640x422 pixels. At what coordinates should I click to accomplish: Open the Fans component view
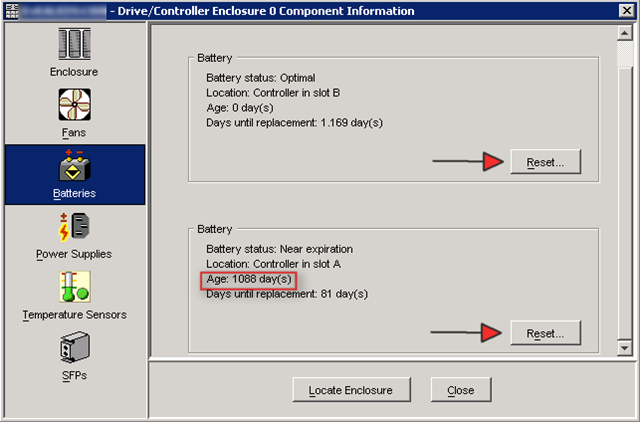(x=74, y=112)
